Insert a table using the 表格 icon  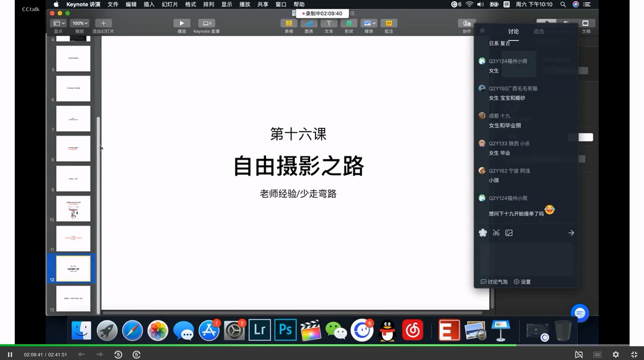[x=289, y=23]
